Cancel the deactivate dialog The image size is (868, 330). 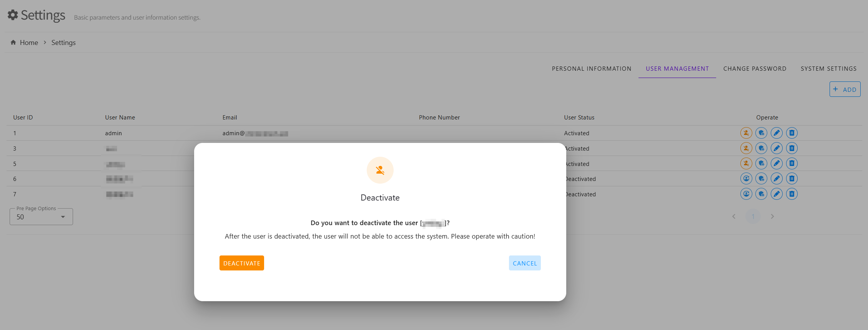point(524,263)
